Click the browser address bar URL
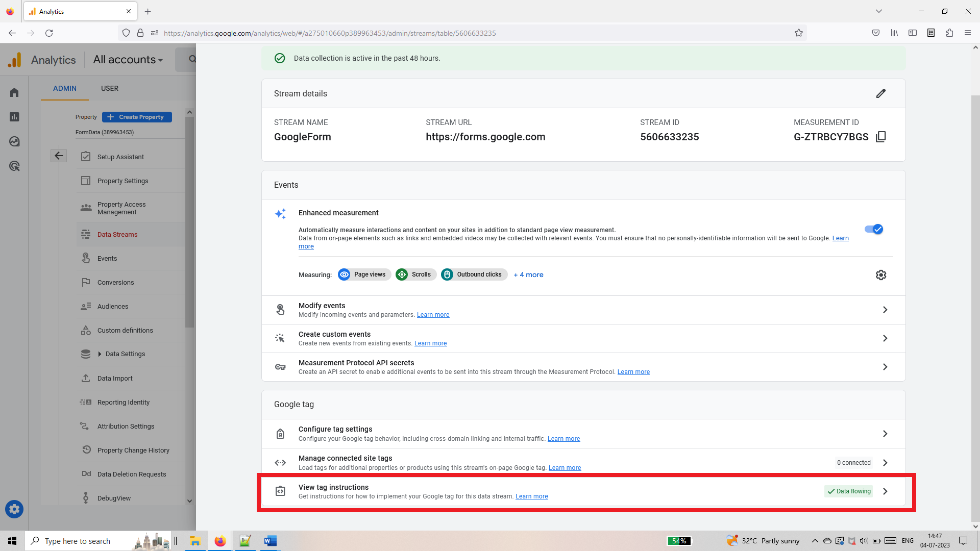Image resolution: width=980 pixels, height=551 pixels. click(330, 33)
